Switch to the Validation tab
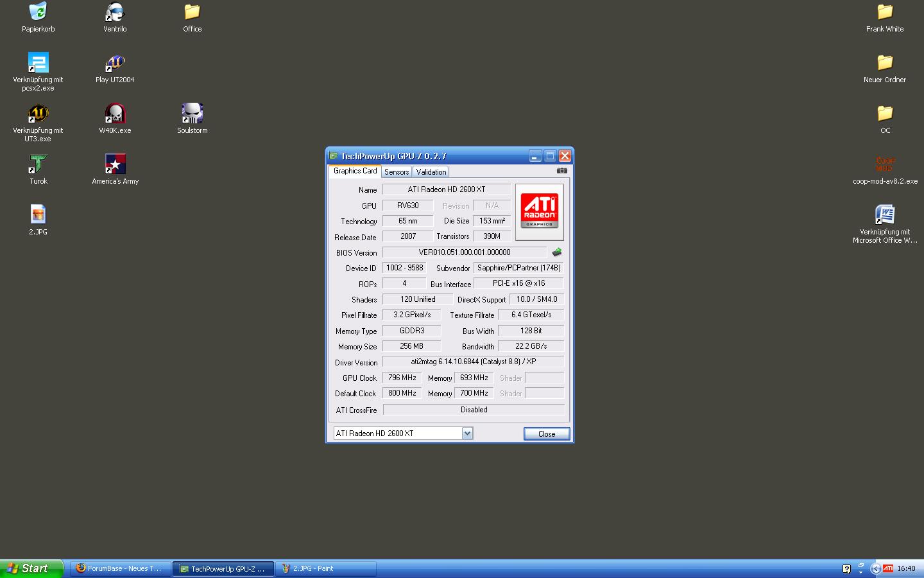Viewport: 924px width, 578px height. [431, 171]
